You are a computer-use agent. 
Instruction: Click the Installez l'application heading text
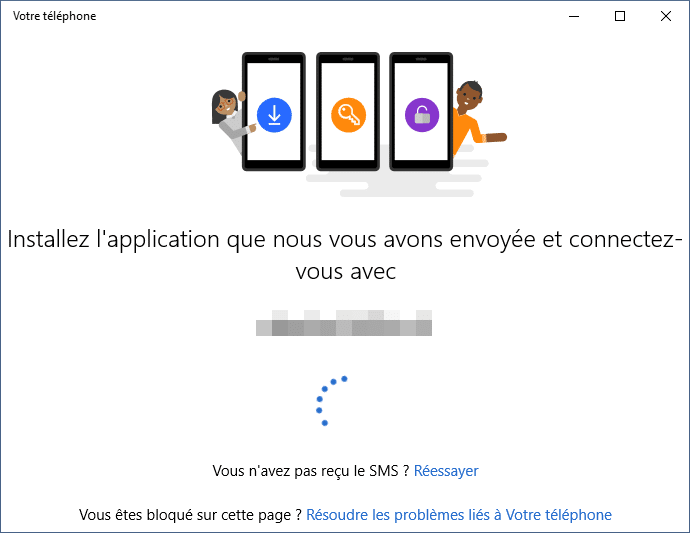click(x=345, y=255)
